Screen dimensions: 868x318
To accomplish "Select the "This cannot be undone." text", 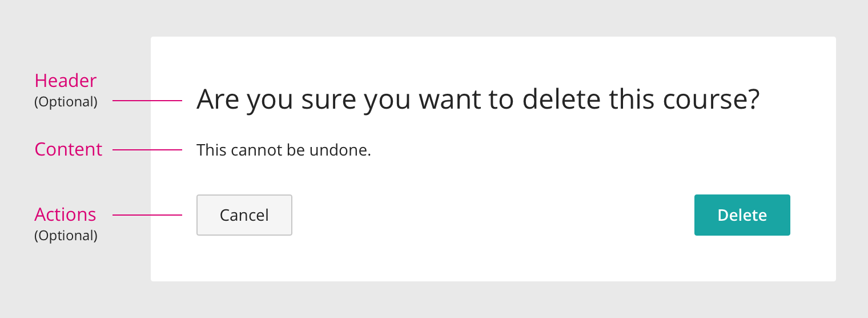I will (284, 150).
